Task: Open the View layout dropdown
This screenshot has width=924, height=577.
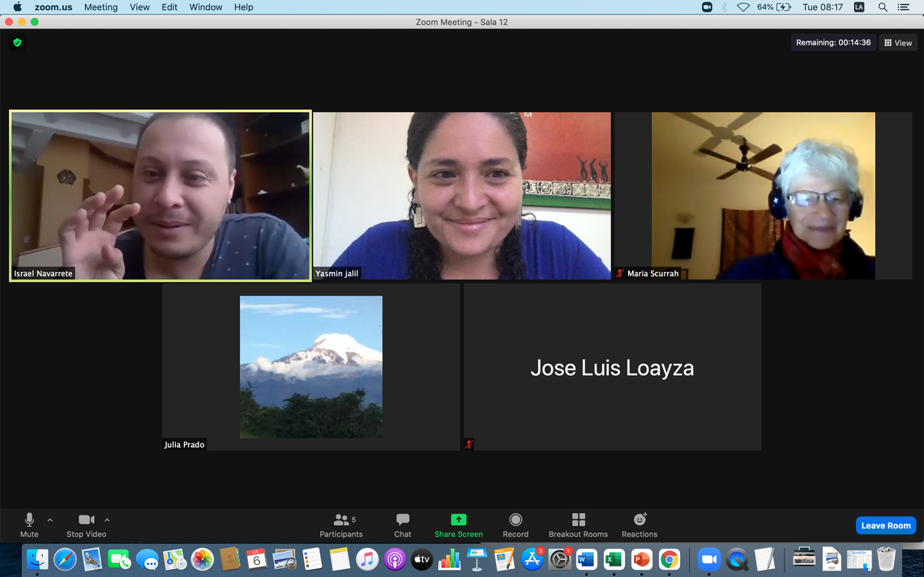Action: click(x=898, y=43)
